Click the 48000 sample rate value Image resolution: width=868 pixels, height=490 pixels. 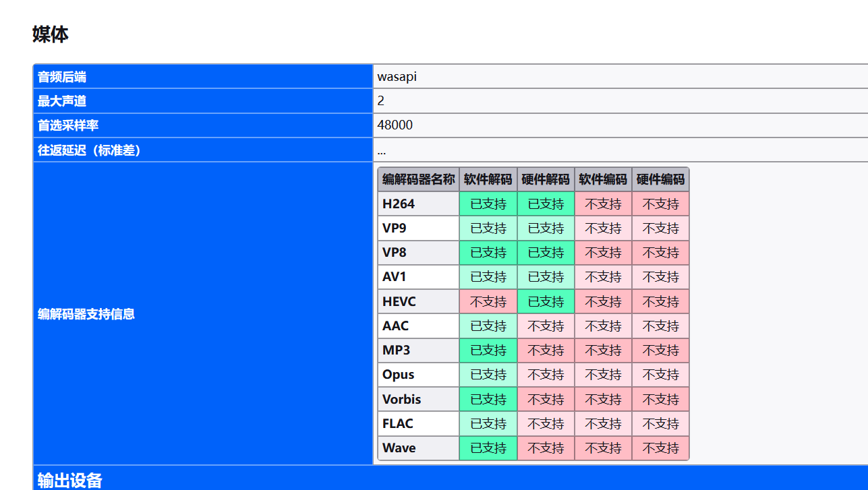(395, 125)
